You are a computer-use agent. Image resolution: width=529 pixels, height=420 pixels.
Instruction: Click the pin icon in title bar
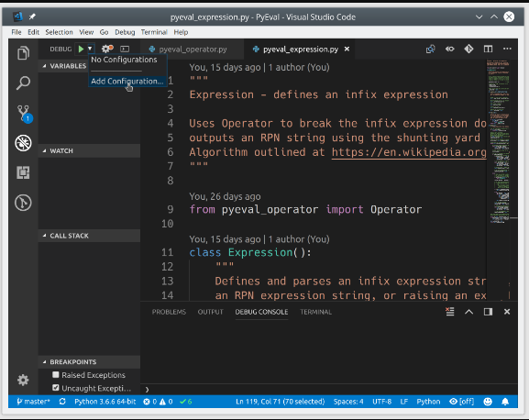click(x=32, y=17)
